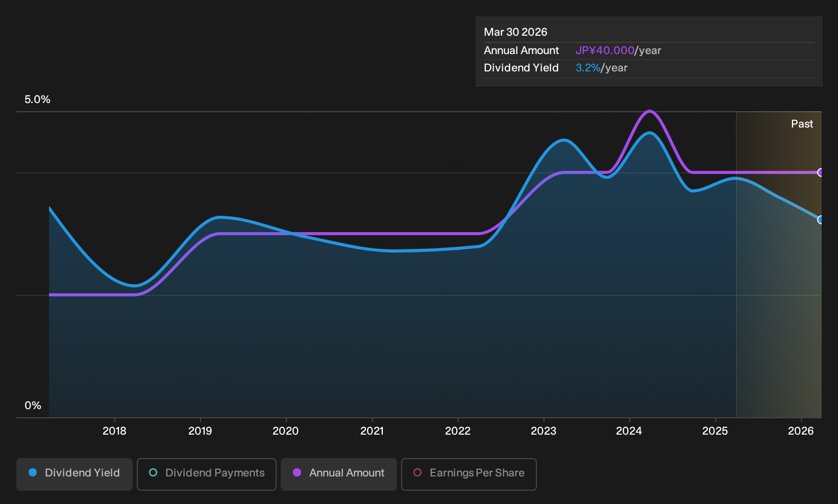Viewport: 838px width, 504px height.
Task: Click the Mar 30 2026 tooltip date
Action: (x=515, y=32)
